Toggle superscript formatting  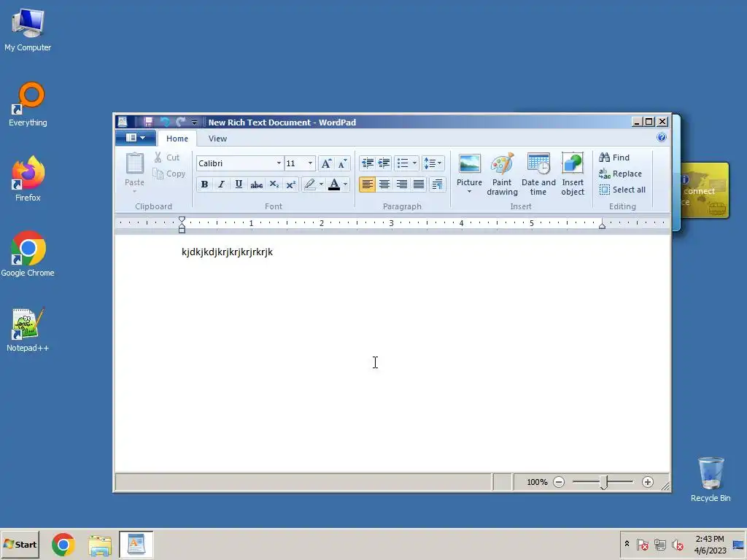pyautogui.click(x=290, y=184)
